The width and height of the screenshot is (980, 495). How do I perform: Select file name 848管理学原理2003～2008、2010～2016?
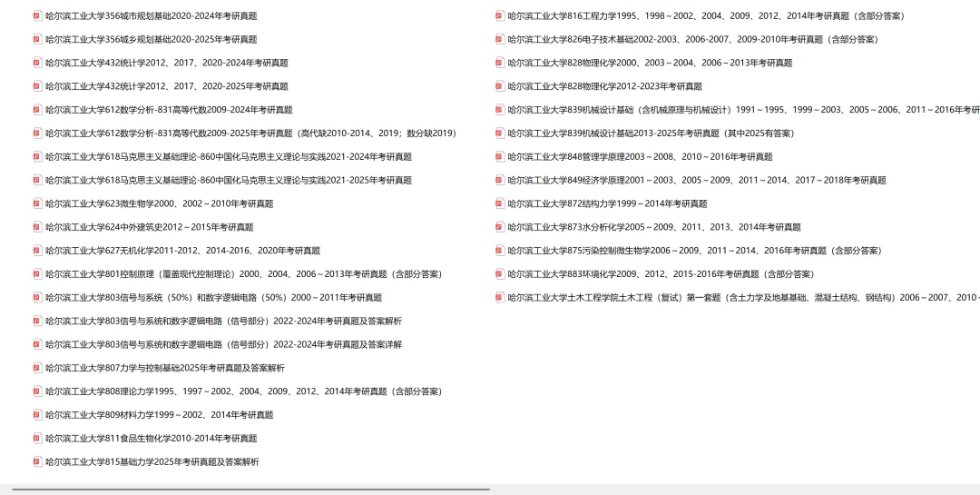pyautogui.click(x=640, y=156)
